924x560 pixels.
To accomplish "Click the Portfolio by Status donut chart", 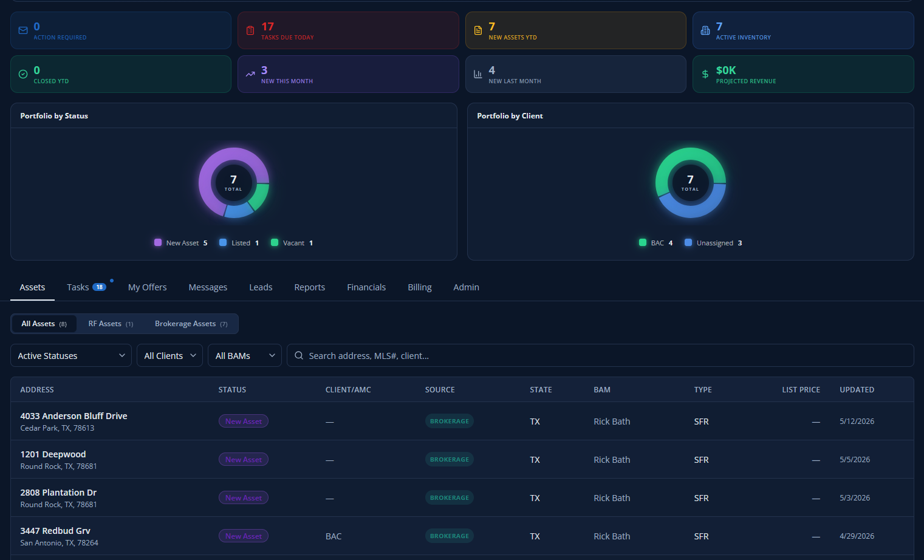I will (234, 183).
